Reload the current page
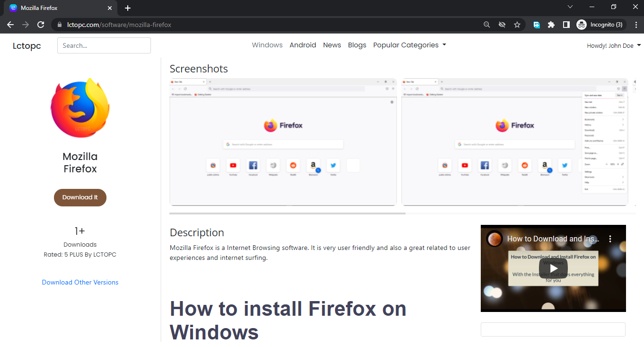 (41, 25)
